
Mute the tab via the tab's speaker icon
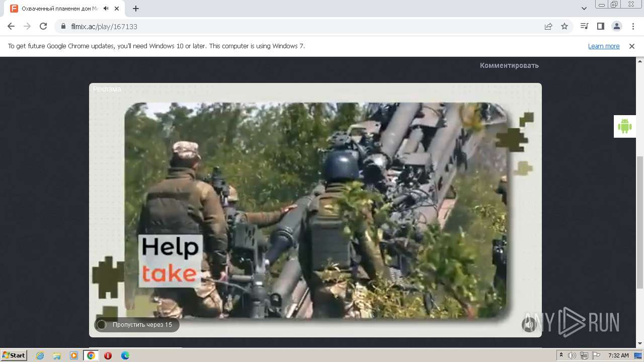pyautogui.click(x=106, y=9)
